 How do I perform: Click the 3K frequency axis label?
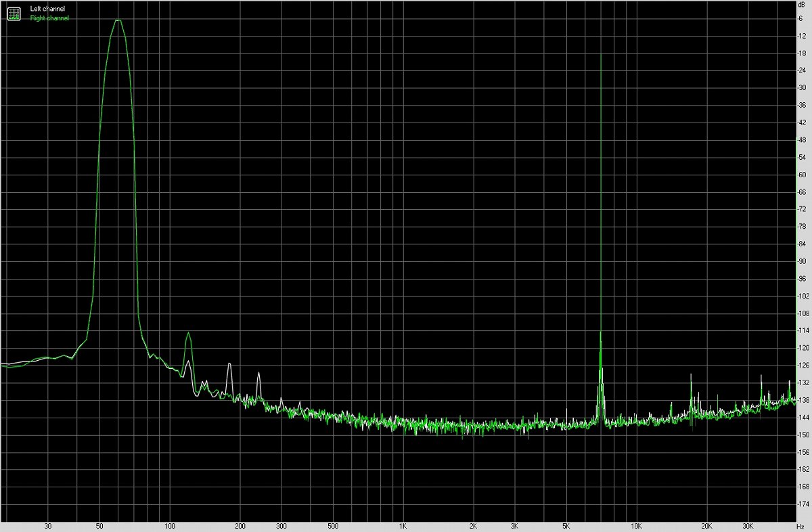tap(514, 525)
